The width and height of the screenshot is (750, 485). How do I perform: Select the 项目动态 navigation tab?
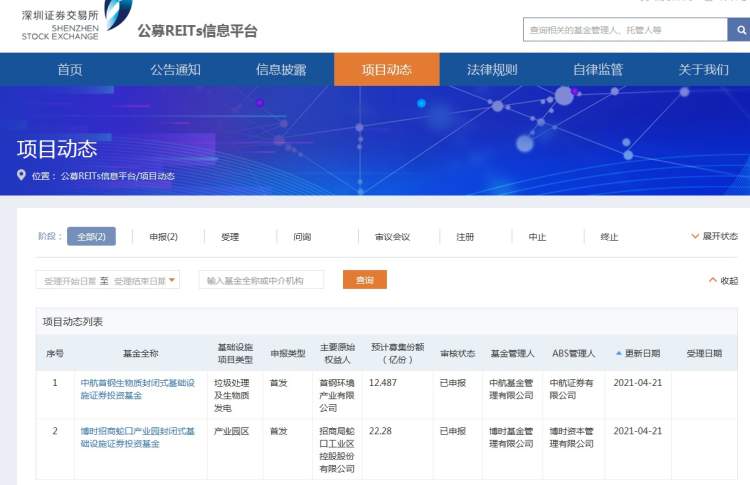pyautogui.click(x=386, y=70)
